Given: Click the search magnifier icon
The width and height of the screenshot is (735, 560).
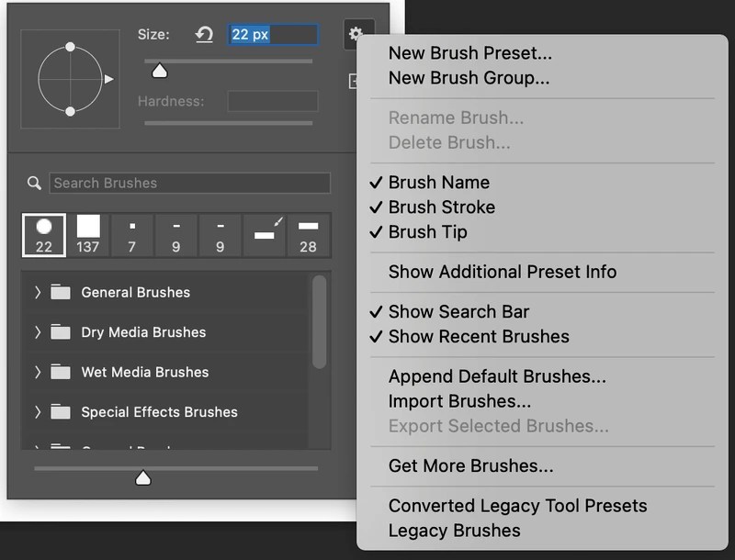Looking at the screenshot, I should pos(35,183).
